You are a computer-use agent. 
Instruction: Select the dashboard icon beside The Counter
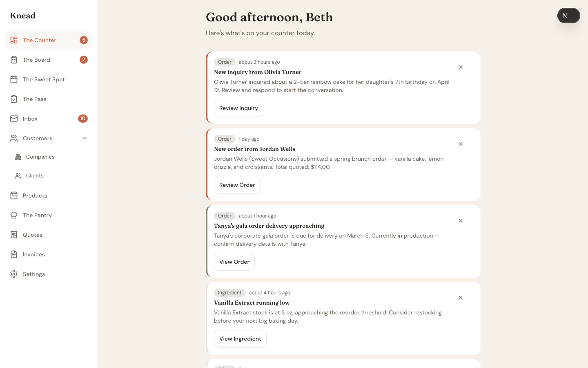coord(14,40)
